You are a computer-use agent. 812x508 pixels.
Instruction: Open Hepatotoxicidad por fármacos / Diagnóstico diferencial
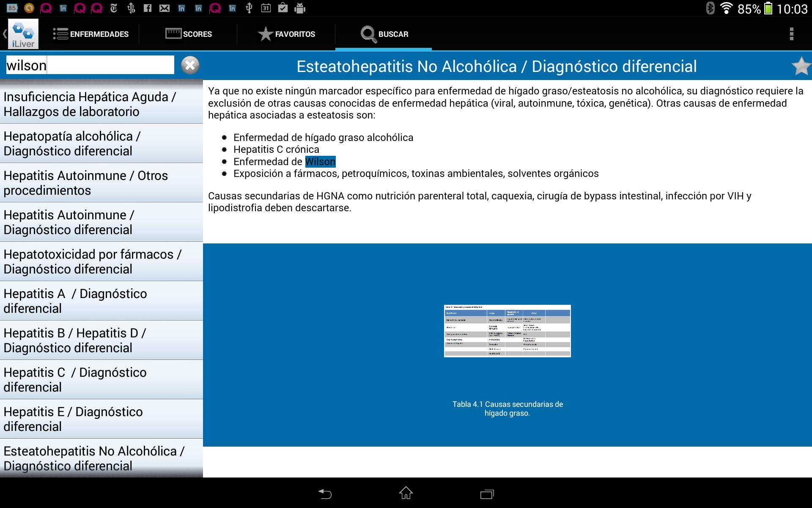101,262
